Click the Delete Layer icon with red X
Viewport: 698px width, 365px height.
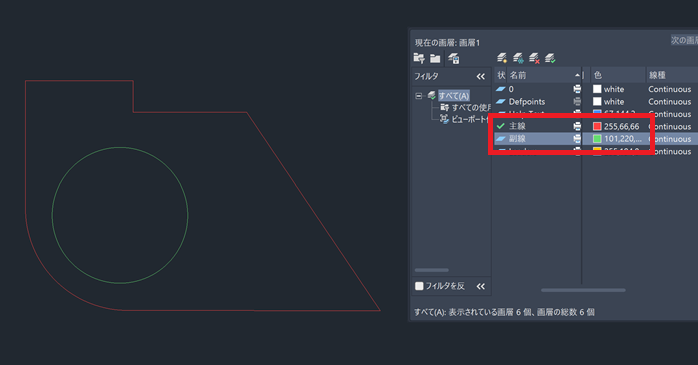[x=534, y=58]
